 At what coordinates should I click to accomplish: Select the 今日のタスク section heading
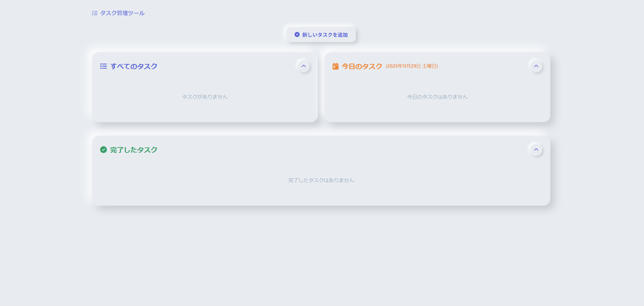point(362,66)
